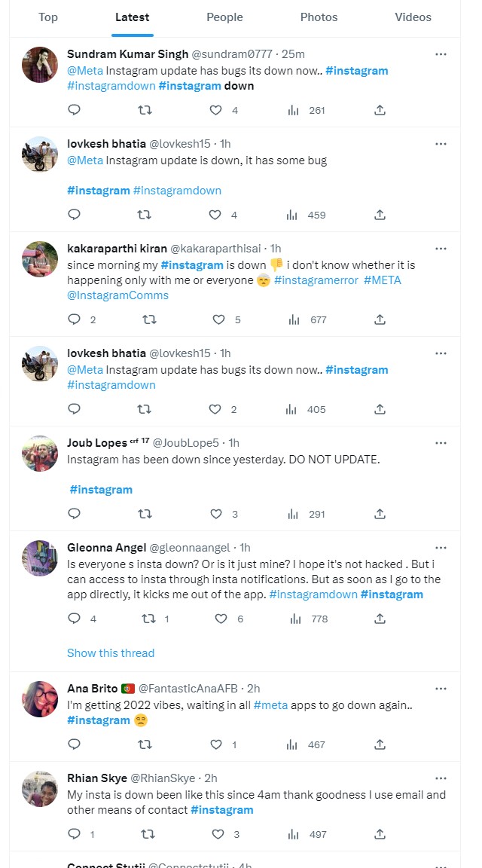
Task: Reply to Gleonna Angel's tweet
Action: point(74,619)
